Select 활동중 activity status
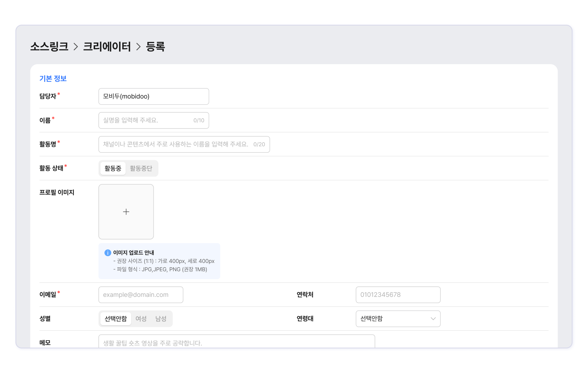 tap(113, 168)
